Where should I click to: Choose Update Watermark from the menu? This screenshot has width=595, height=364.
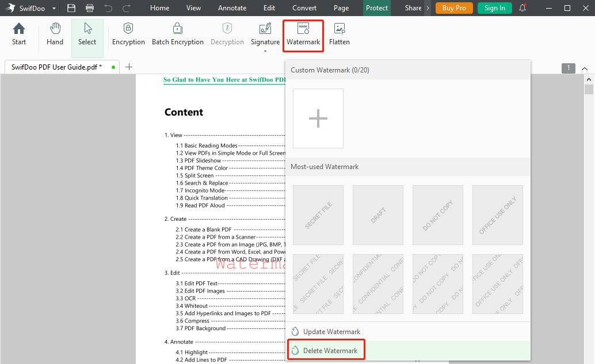click(408, 332)
